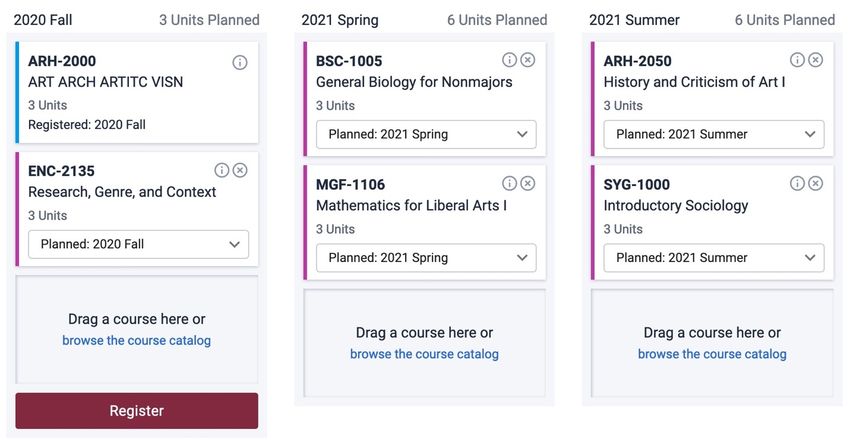Remove ENC-2135 from 2020 Fall plan
850x448 pixels.
pyautogui.click(x=240, y=170)
